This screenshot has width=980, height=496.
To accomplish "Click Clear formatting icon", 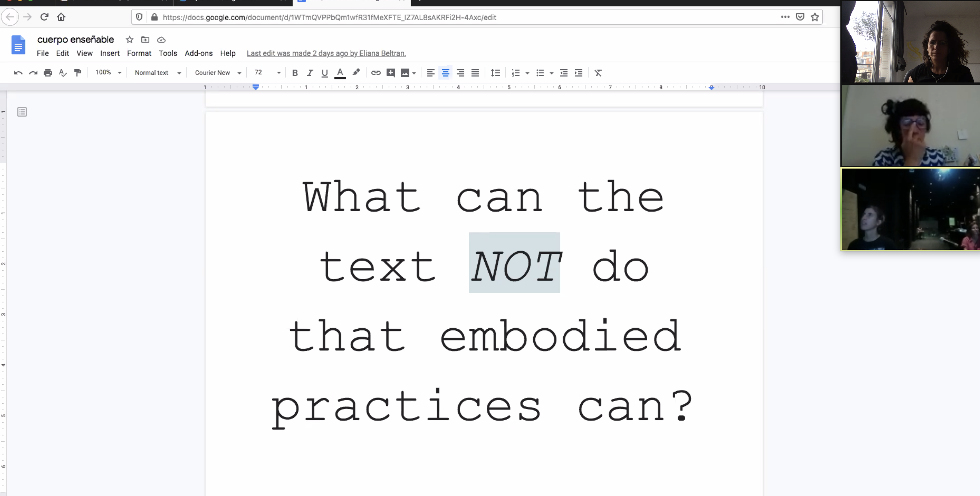I will 598,73.
